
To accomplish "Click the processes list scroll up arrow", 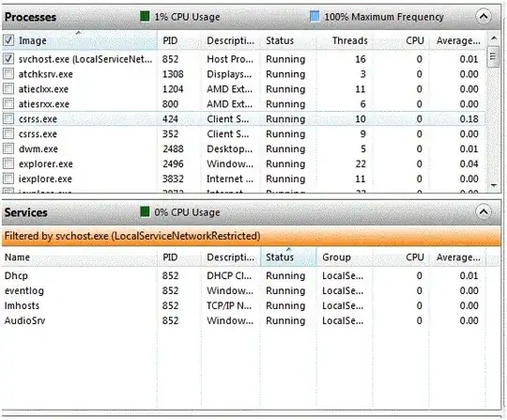I will (494, 39).
